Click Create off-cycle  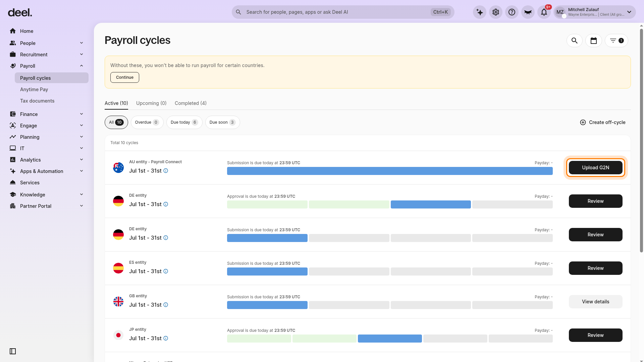(603, 122)
